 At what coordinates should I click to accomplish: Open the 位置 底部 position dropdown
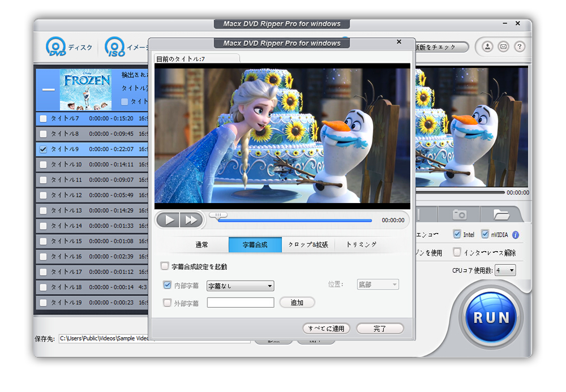378,285
